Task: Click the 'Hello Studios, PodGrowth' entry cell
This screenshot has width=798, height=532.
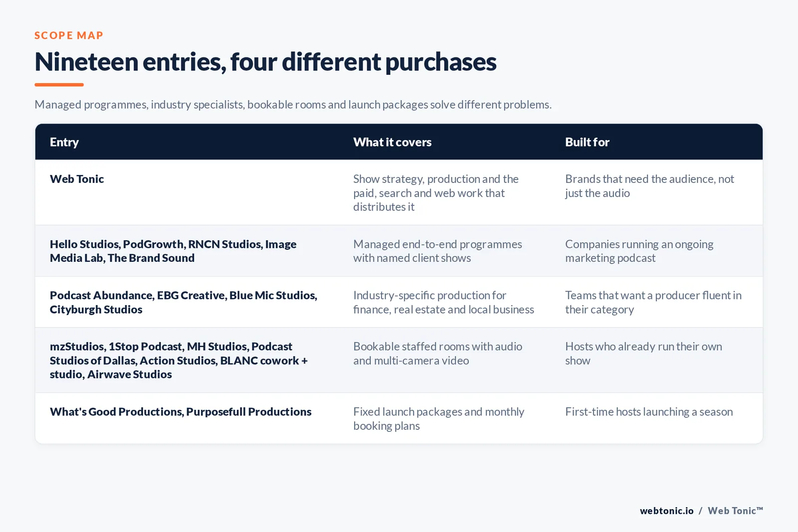Action: [173, 251]
